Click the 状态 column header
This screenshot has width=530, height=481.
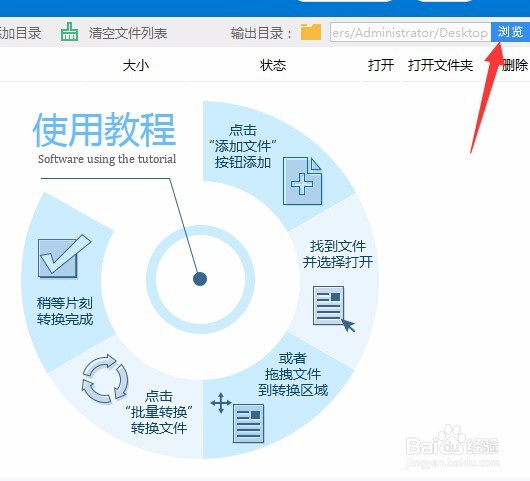[273, 65]
